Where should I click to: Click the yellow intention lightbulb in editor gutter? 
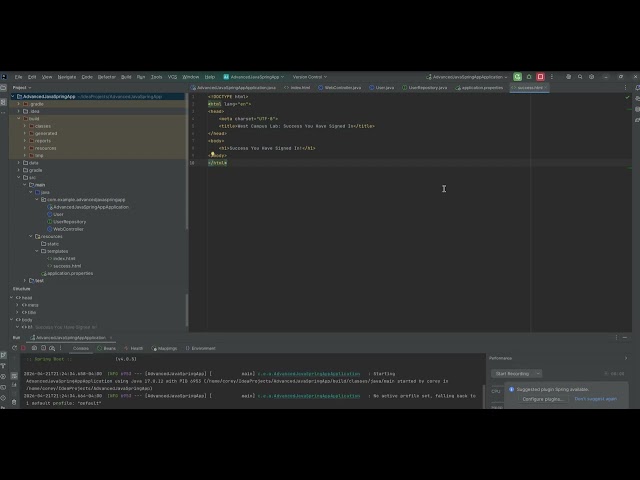point(212,154)
